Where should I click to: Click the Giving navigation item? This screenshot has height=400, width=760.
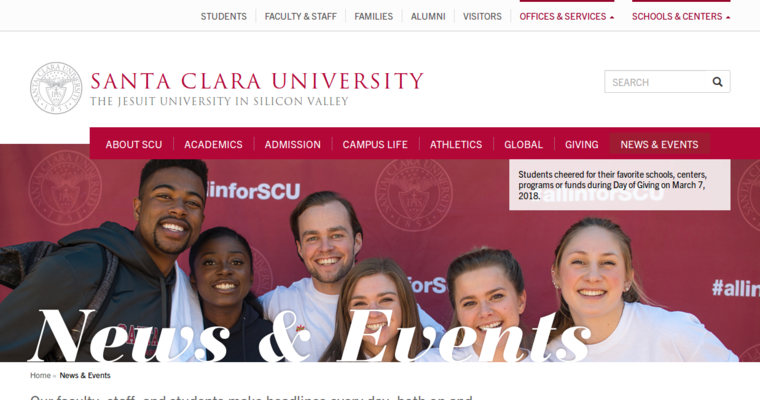[581, 144]
